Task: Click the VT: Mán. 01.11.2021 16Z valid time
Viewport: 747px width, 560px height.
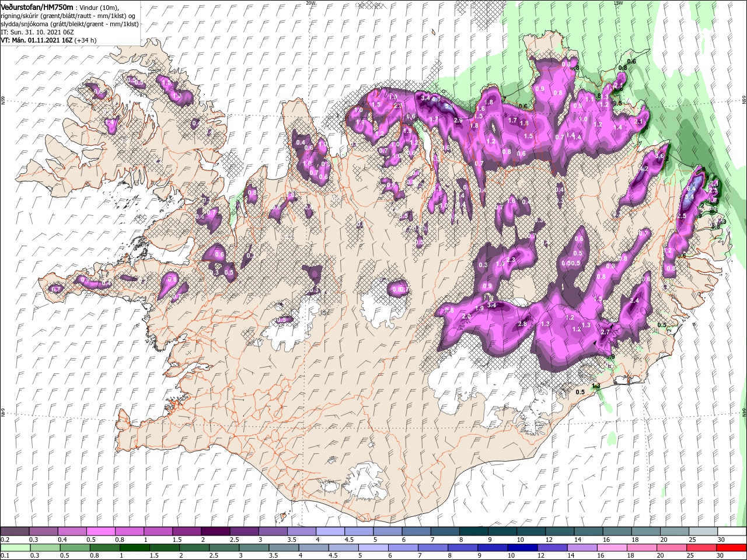Action: point(36,40)
